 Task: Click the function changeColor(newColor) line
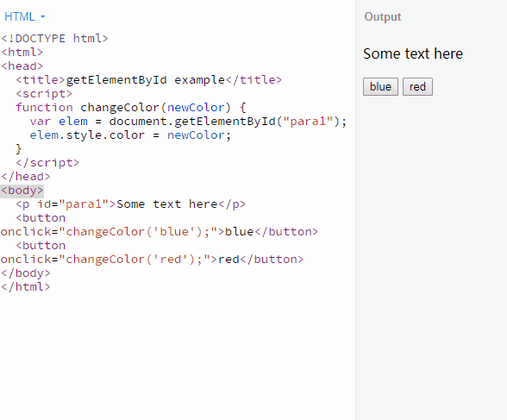[131, 107]
